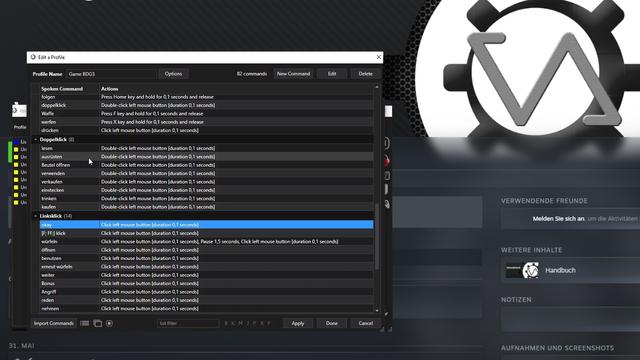Select the 'erneut würfeln' command row
Image resolution: width=640 pixels, height=360 pixels.
(207, 267)
